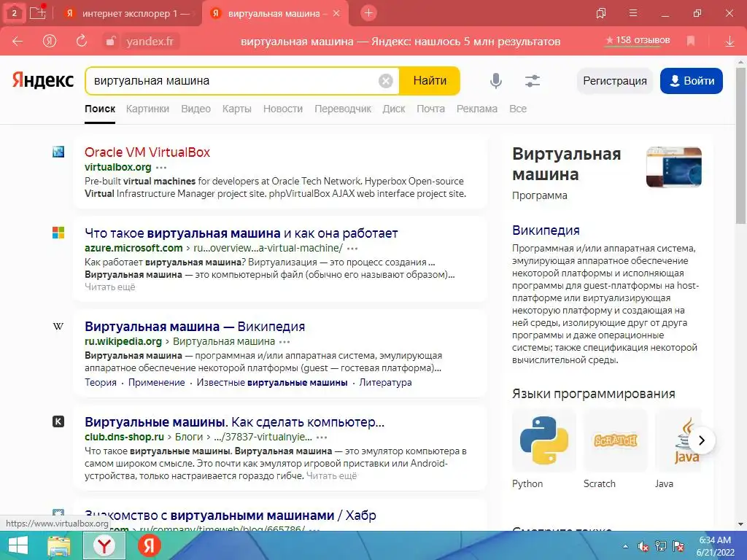The height and width of the screenshot is (560, 747).
Task: Click the Microsoft logo favicon for Azure result
Action: point(58,233)
